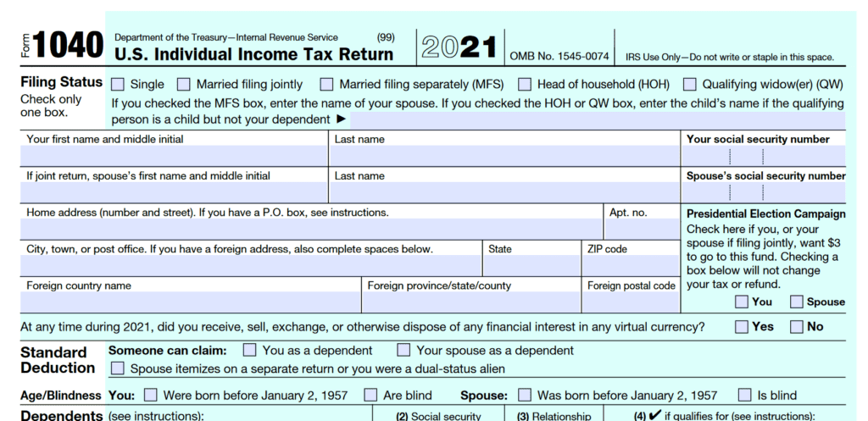The height and width of the screenshot is (421, 868).
Task: Check You 'Were born before January 2, 1957'
Action: (151, 395)
